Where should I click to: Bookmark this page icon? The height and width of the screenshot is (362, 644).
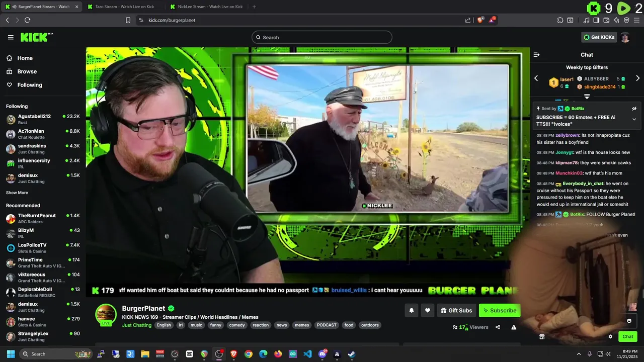click(128, 20)
